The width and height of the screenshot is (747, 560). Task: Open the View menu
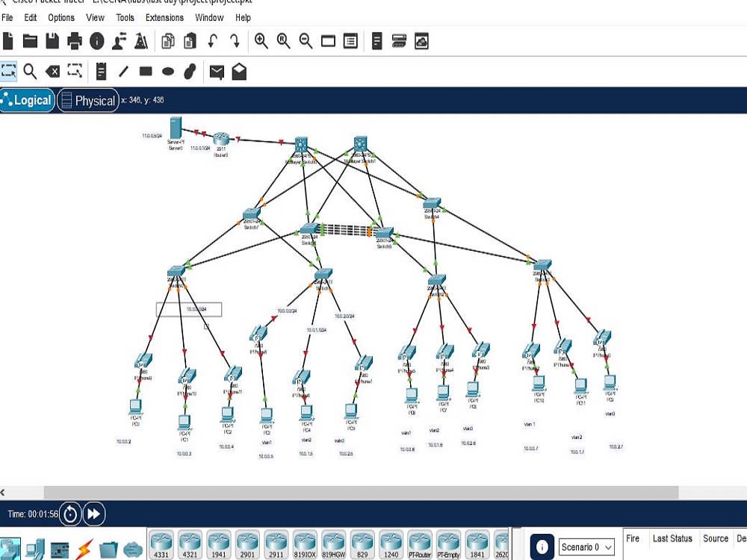(x=95, y=18)
